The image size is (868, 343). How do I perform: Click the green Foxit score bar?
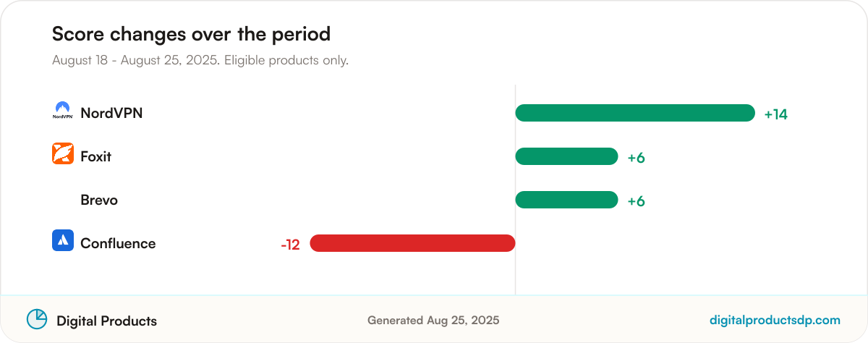click(566, 156)
